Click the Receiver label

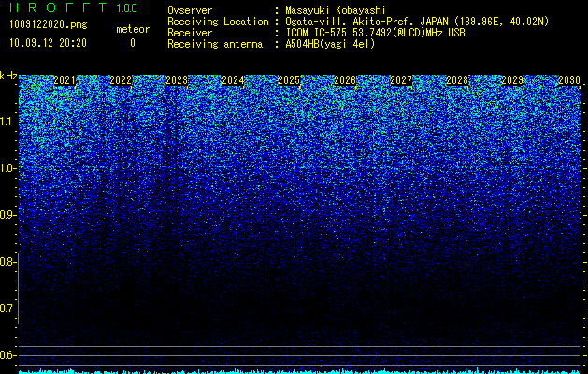(x=190, y=33)
